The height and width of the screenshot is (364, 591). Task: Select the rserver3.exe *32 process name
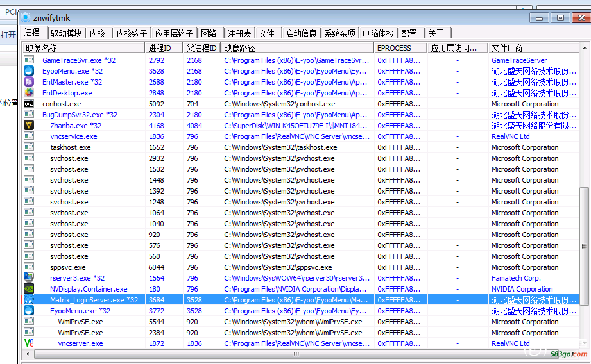click(77, 278)
